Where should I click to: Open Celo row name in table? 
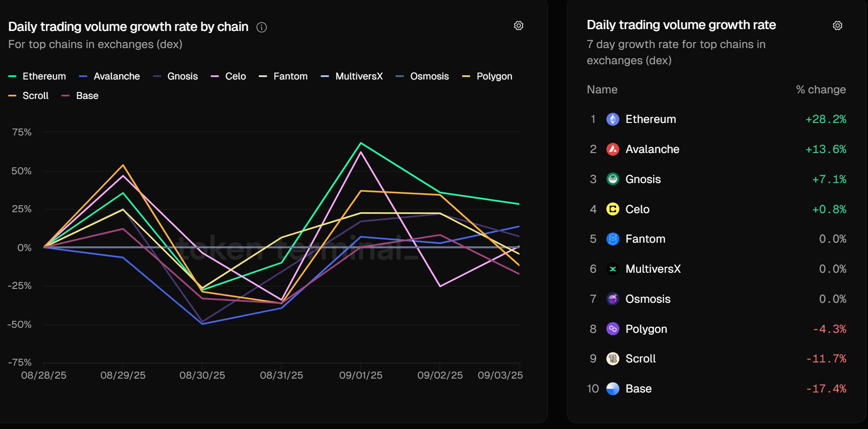point(637,209)
